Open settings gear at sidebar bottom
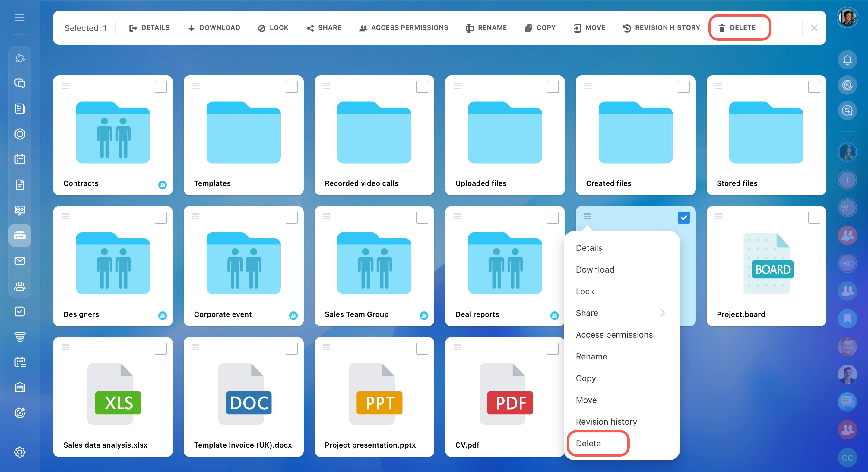Viewport: 868px width, 472px height. click(x=20, y=452)
